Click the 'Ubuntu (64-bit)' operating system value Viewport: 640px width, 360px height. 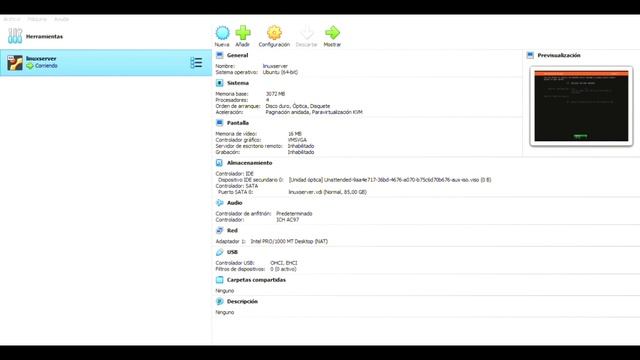point(280,72)
